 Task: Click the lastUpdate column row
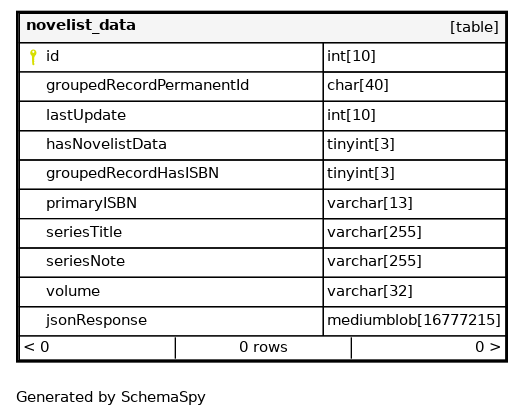tap(263, 116)
